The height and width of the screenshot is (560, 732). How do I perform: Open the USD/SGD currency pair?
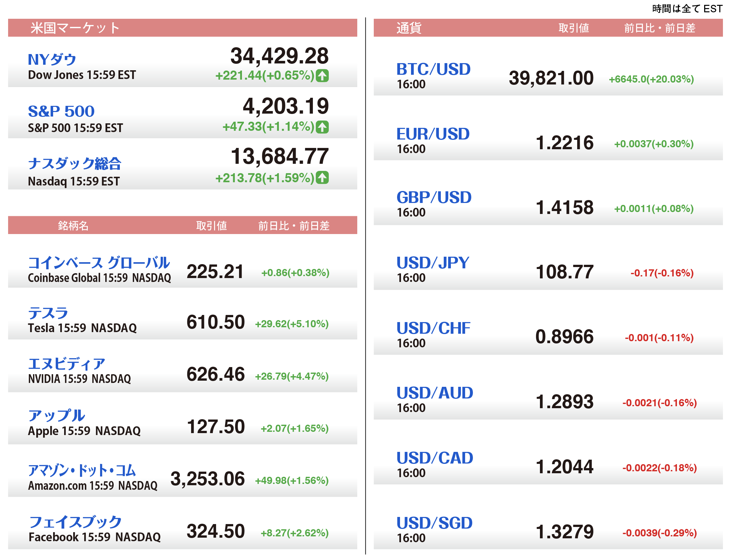click(x=435, y=523)
